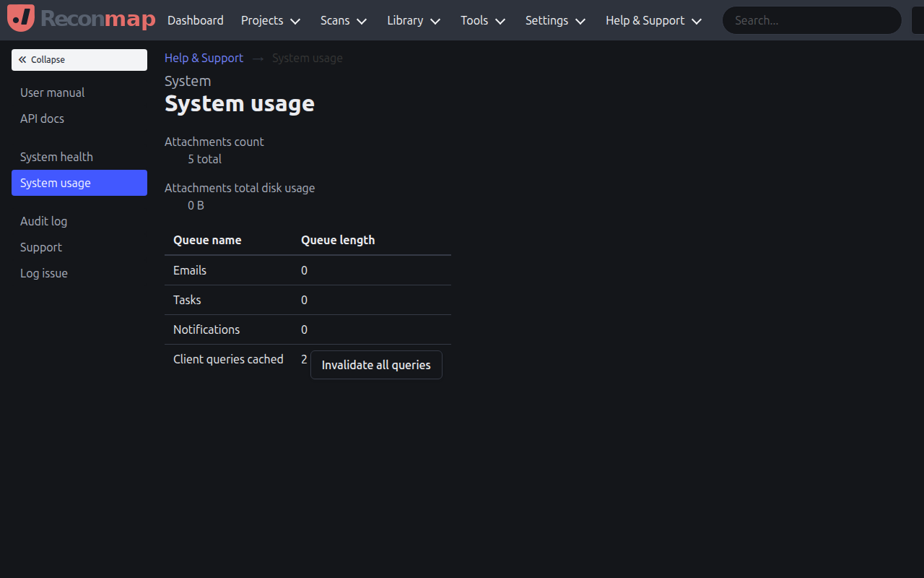Image resolution: width=924 pixels, height=578 pixels.
Task: Go to the Dashboard
Action: (195, 20)
